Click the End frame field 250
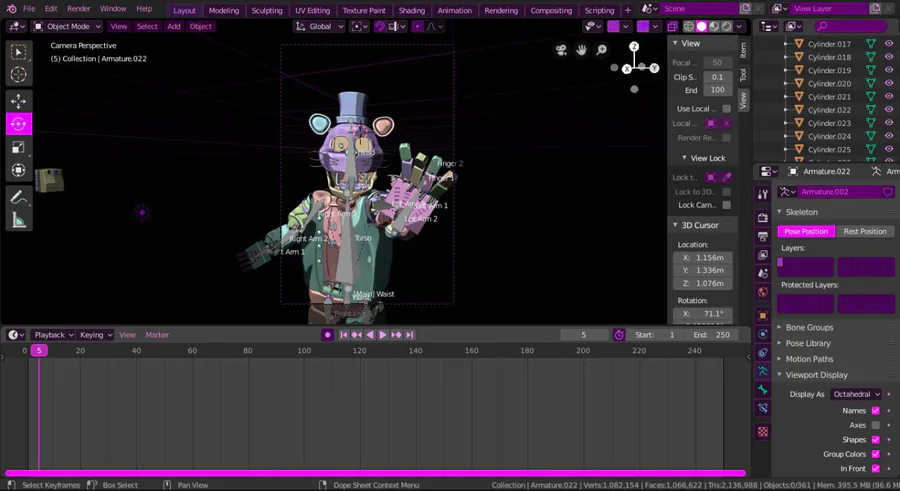 [x=711, y=335]
